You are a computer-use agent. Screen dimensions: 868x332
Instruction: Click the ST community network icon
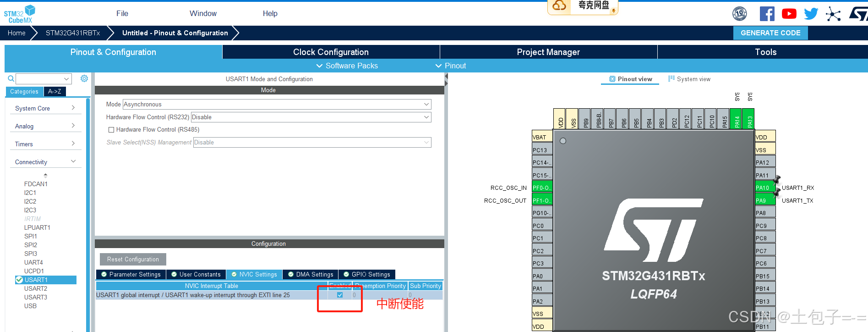point(833,14)
